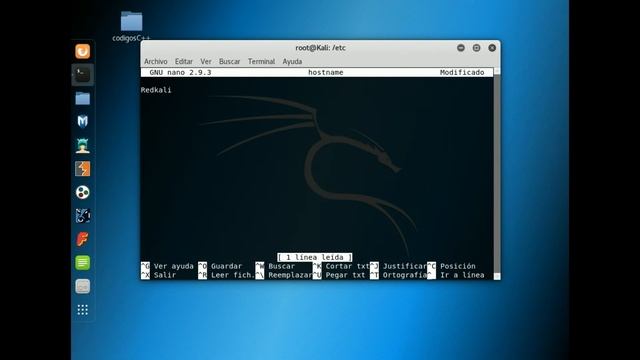
Task: Open the Archivo menu
Action: coord(156,62)
